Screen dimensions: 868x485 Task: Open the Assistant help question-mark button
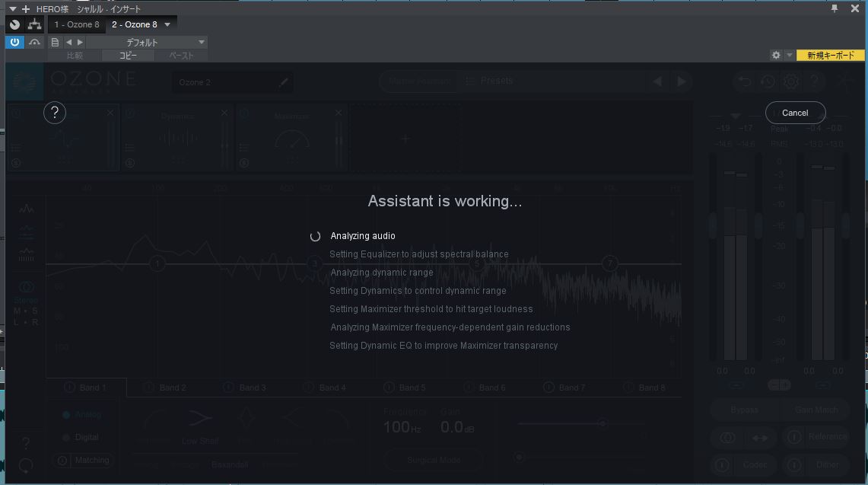pos(55,113)
